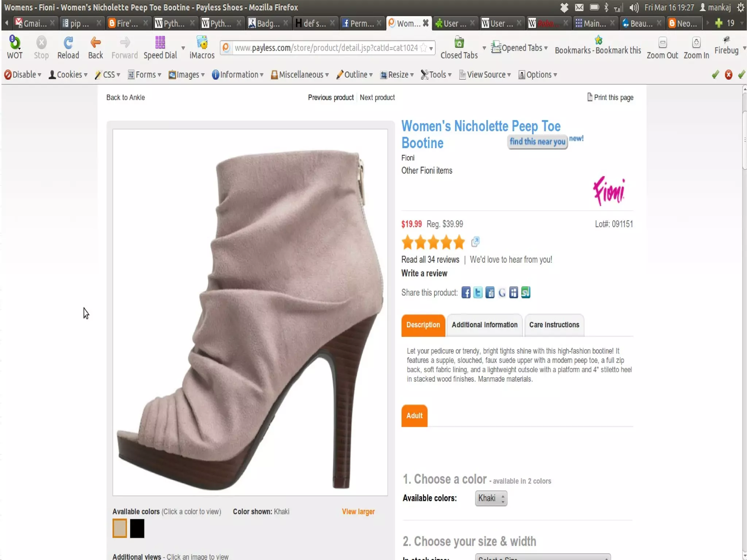Open the Disable dropdown menu
The width and height of the screenshot is (747, 560).
(x=23, y=74)
